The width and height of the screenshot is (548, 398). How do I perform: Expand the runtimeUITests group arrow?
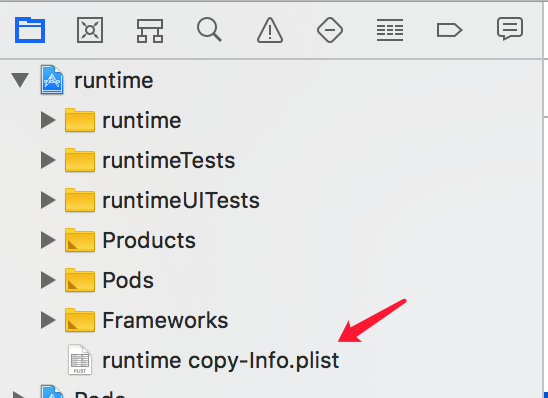click(x=48, y=200)
